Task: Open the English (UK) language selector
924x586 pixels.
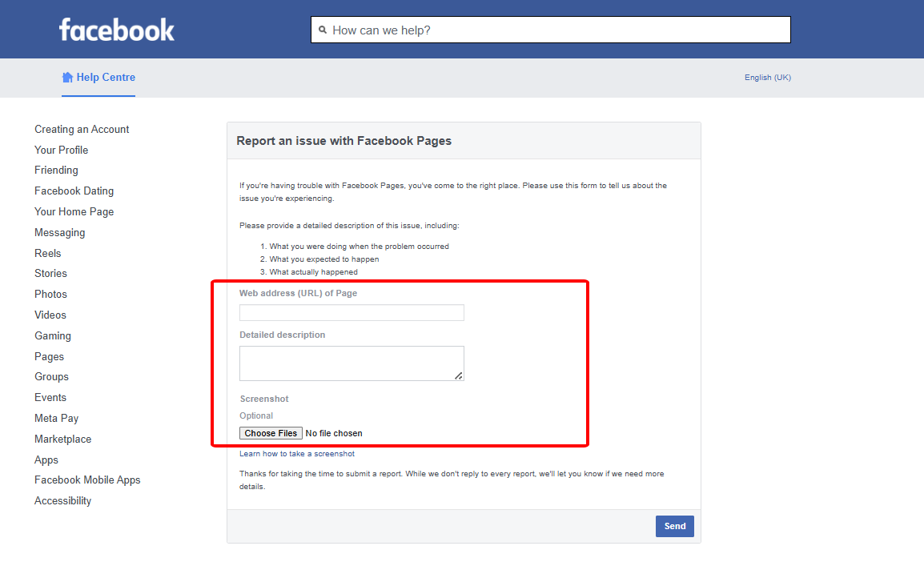Action: (x=767, y=77)
